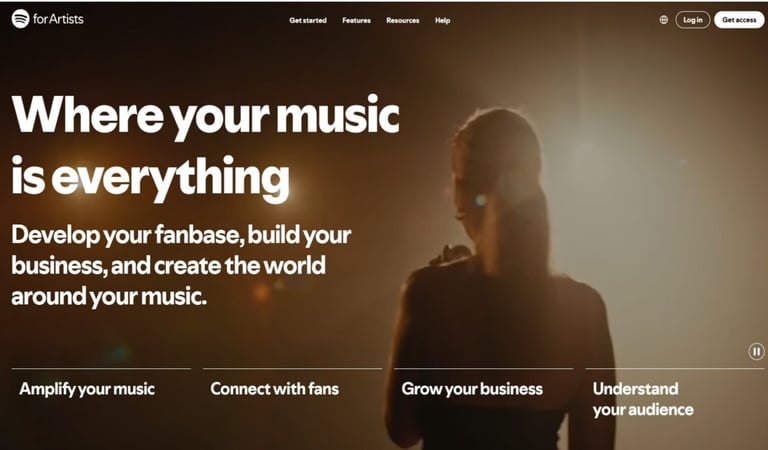Click the Get access button

pyautogui.click(x=739, y=20)
